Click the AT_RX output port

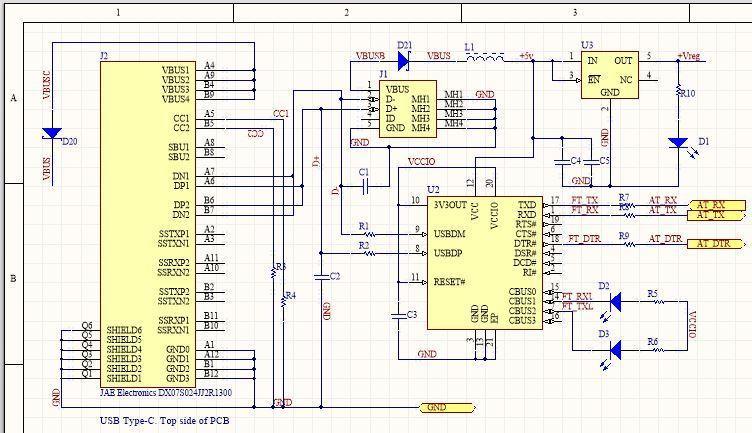click(x=717, y=205)
